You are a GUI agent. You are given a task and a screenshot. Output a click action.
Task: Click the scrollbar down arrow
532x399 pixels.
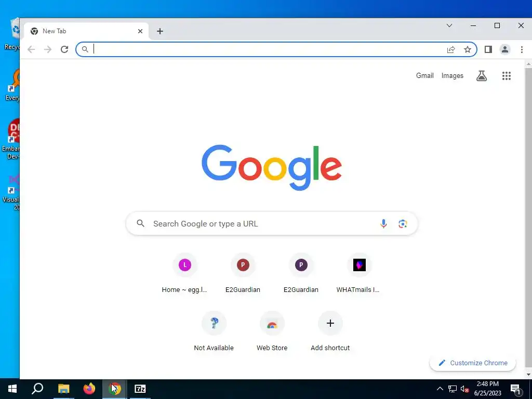click(528, 375)
